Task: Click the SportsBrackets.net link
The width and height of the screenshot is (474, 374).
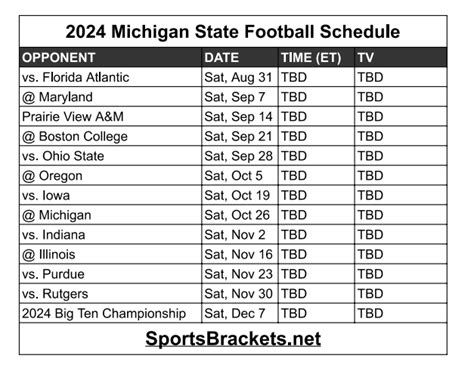Action: tap(233, 339)
